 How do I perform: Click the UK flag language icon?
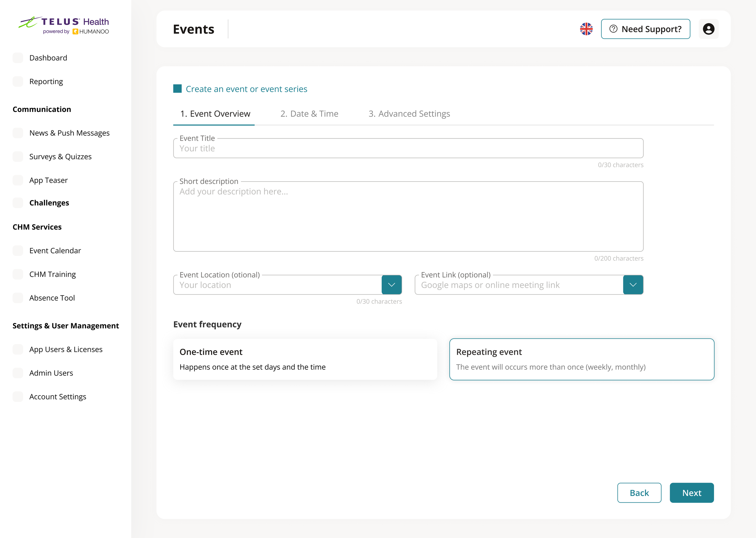coord(586,29)
